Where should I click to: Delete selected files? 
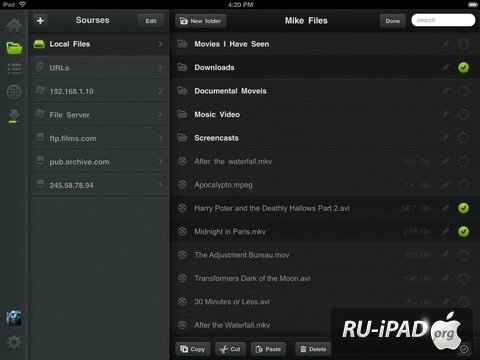pos(313,349)
